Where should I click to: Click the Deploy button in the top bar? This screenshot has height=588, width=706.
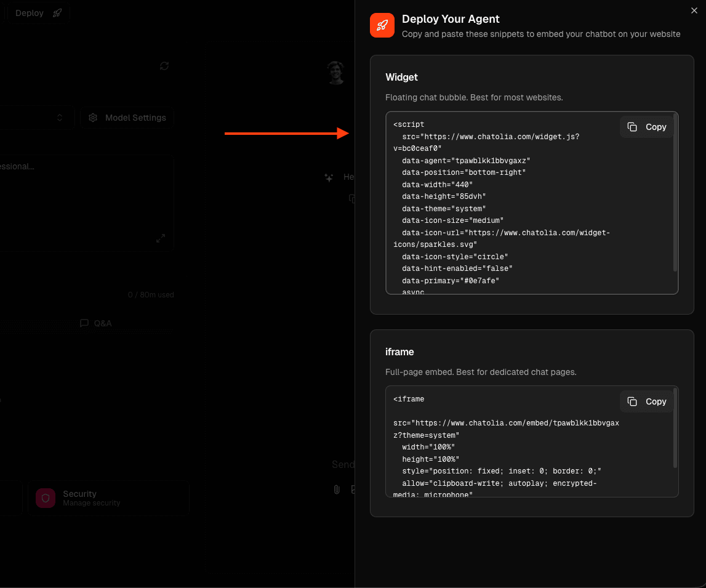(38, 13)
